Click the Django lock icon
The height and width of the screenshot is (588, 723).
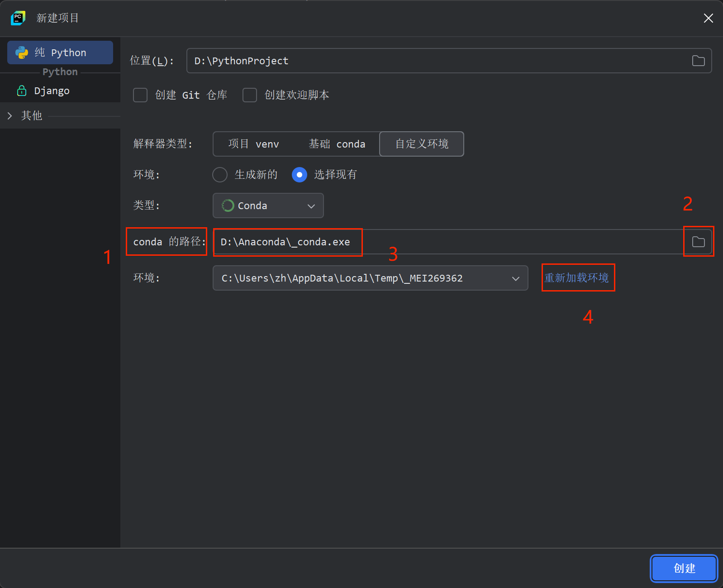(x=22, y=91)
